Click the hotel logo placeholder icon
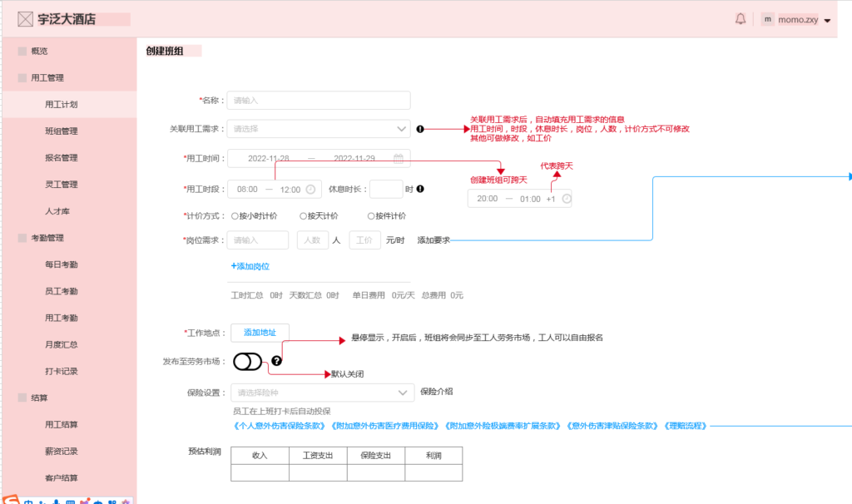 pyautogui.click(x=25, y=20)
